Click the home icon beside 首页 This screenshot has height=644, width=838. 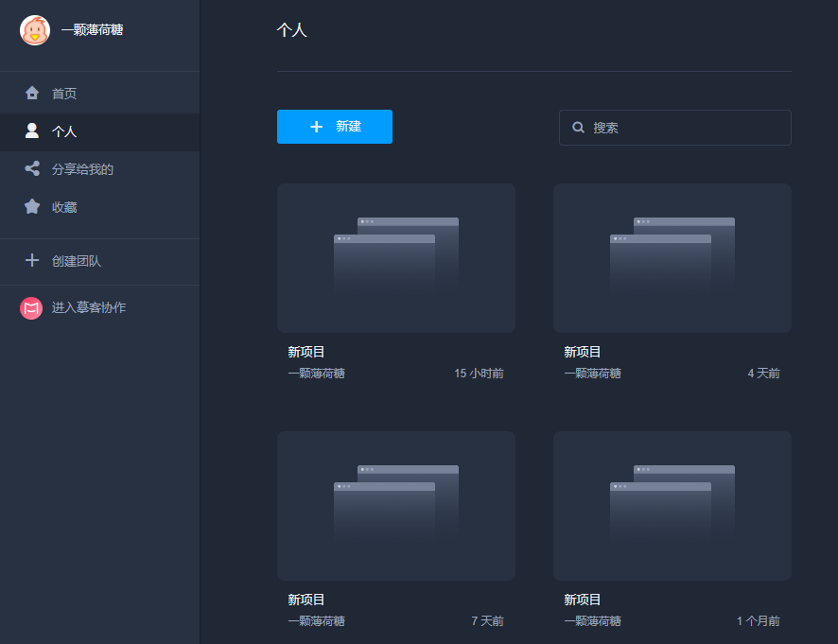[32, 93]
